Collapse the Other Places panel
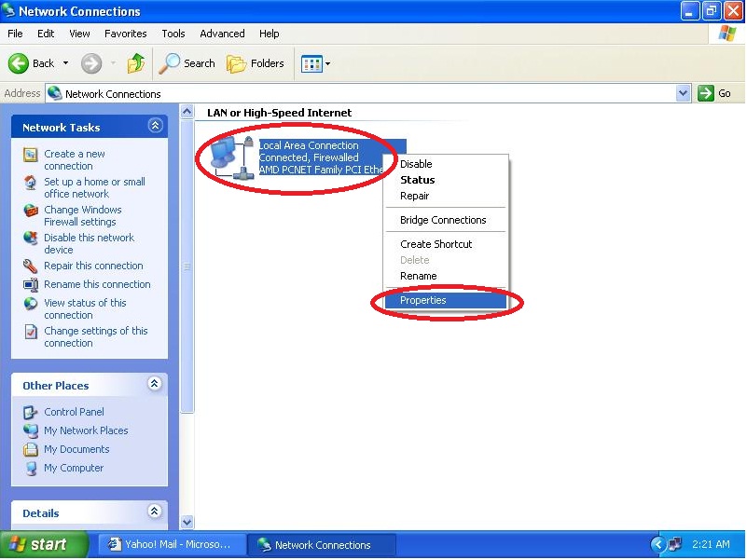The height and width of the screenshot is (560, 747). (x=155, y=384)
